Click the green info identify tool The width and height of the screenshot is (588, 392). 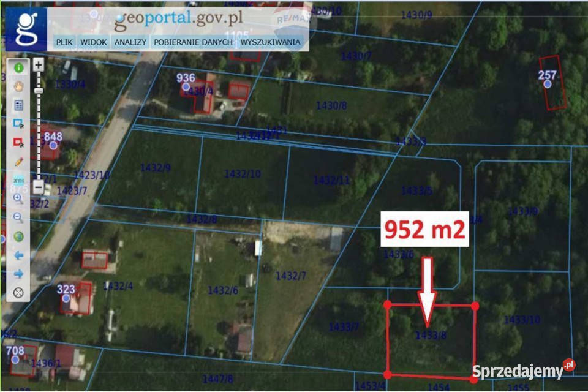click(18, 67)
